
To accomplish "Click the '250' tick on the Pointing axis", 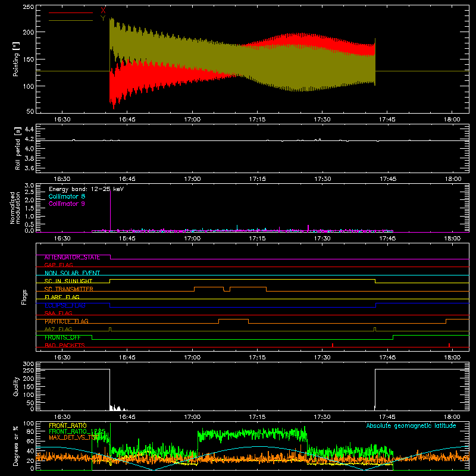I will pos(29,7).
